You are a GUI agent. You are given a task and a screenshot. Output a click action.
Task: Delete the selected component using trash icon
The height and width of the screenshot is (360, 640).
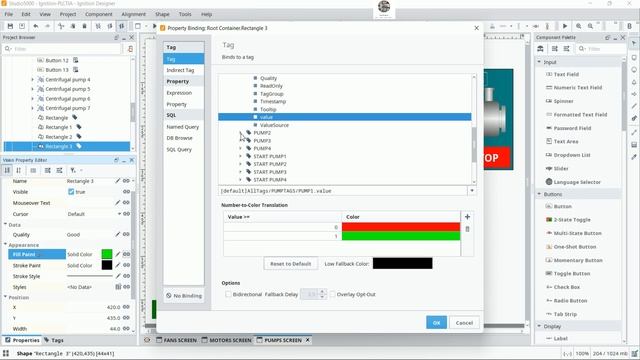(x=84, y=26)
